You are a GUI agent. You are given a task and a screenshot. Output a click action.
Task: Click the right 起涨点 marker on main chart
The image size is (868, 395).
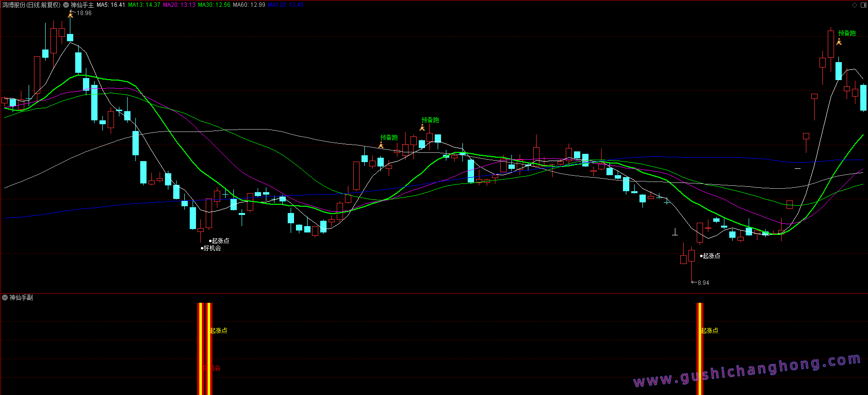[711, 256]
